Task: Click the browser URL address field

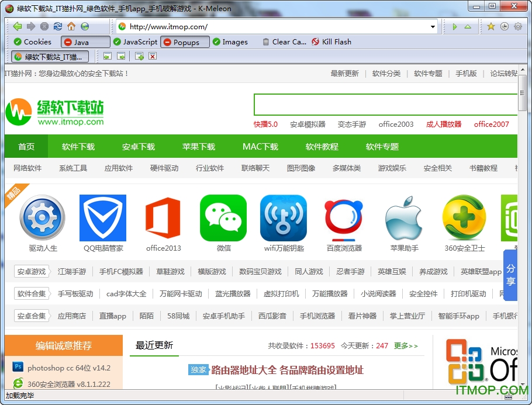Action: (x=277, y=27)
